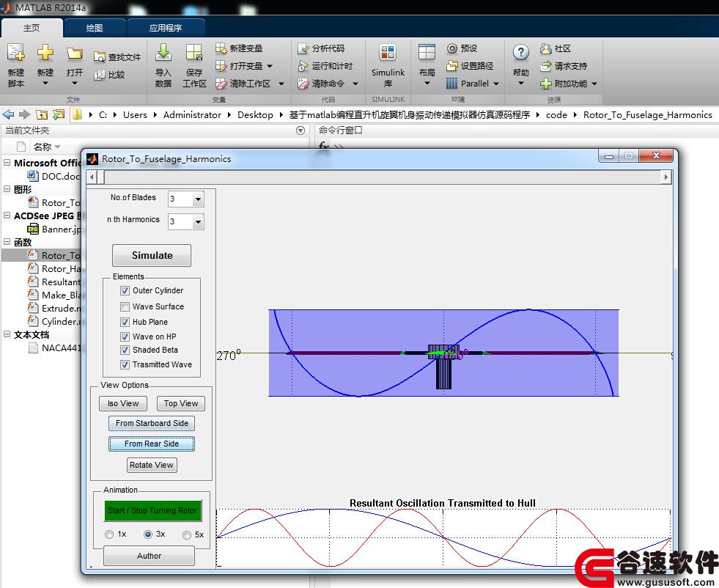Toggle the Hub Plane checkbox
The width and height of the screenshot is (719, 588).
tap(125, 322)
